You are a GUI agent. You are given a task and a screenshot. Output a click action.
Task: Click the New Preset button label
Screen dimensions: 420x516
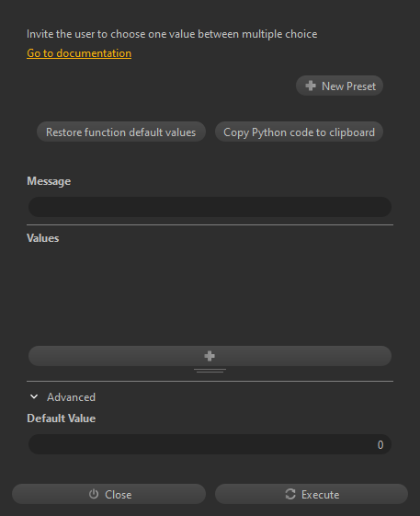(348, 86)
